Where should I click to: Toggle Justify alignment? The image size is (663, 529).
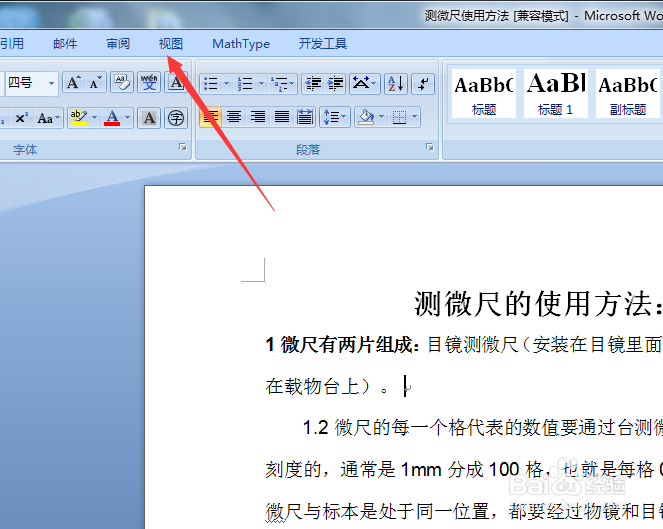(281, 117)
